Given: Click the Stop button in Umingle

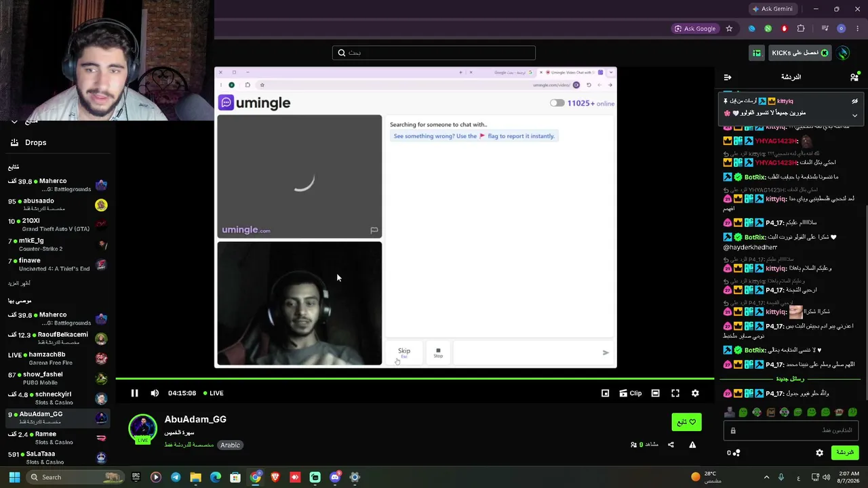Looking at the screenshot, I should (x=438, y=352).
